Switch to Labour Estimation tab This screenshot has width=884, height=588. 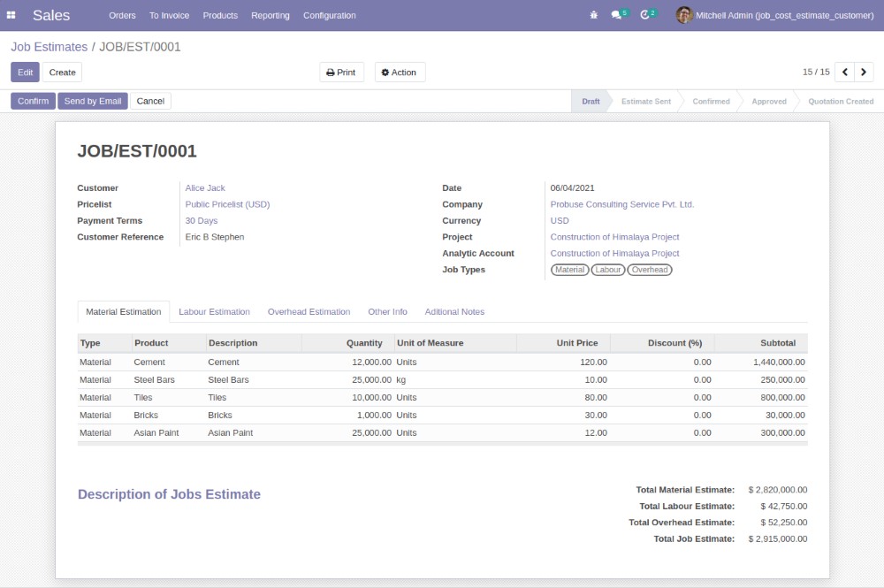[x=214, y=312]
